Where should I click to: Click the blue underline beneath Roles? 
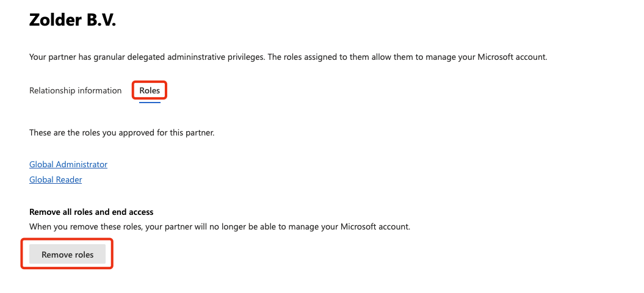tap(150, 102)
